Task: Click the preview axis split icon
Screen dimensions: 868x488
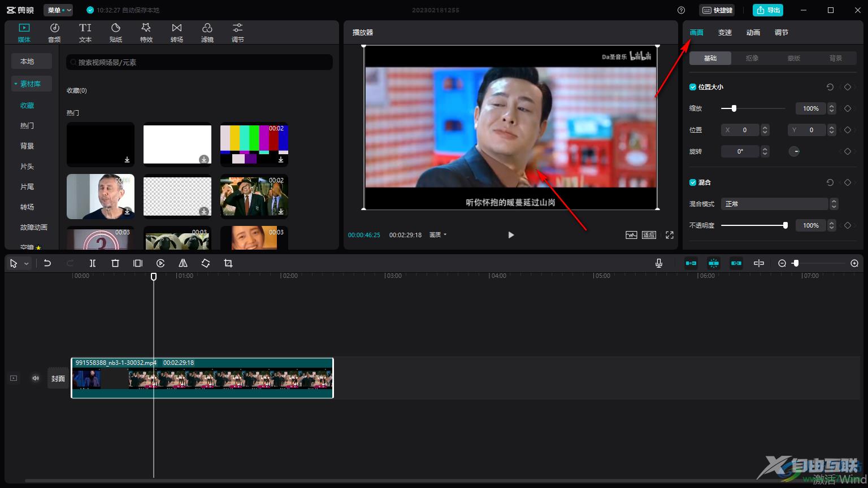Action: click(x=759, y=263)
